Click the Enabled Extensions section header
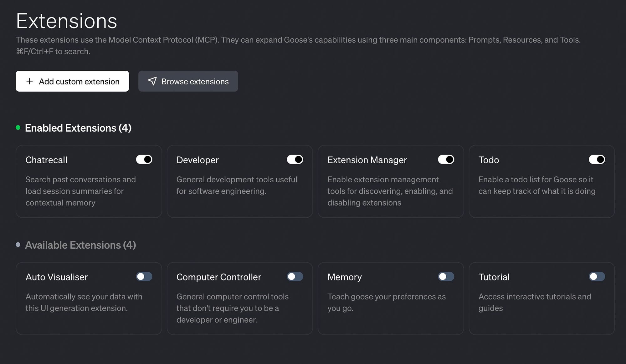This screenshot has height=364, width=626. click(78, 128)
